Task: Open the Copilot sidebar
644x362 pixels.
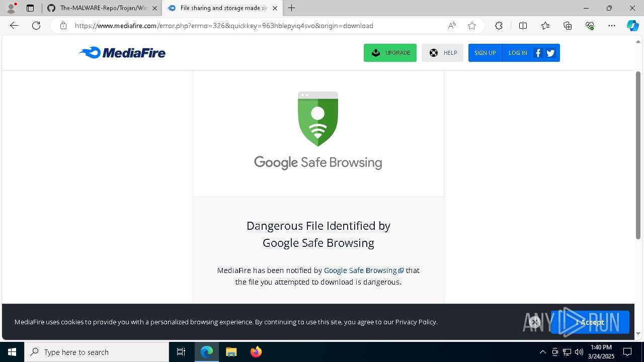Action: click(x=632, y=26)
